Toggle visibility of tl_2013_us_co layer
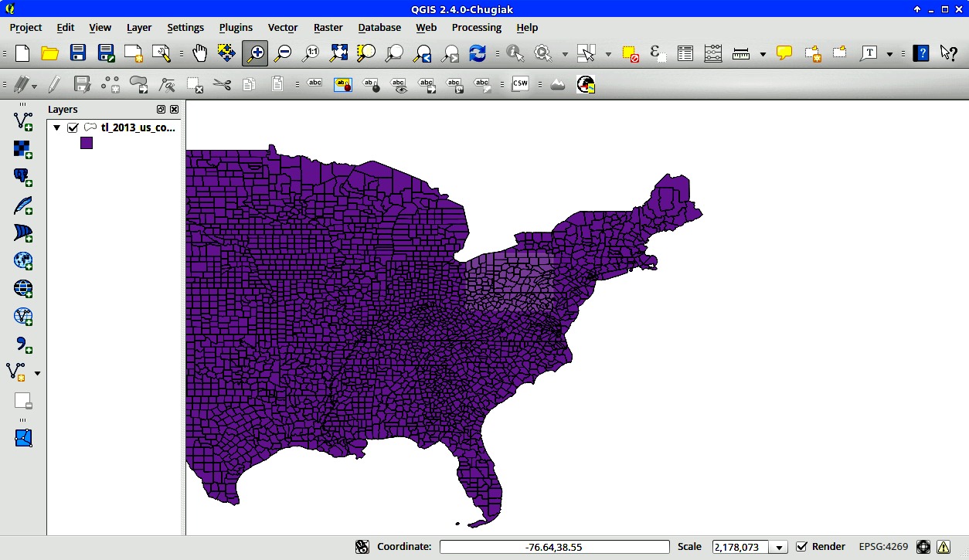 (73, 127)
